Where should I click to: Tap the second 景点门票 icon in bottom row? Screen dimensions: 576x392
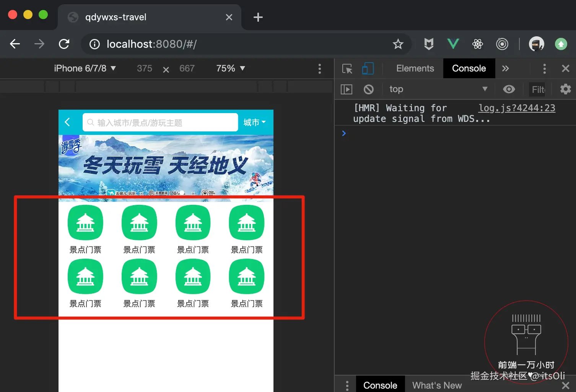139,277
